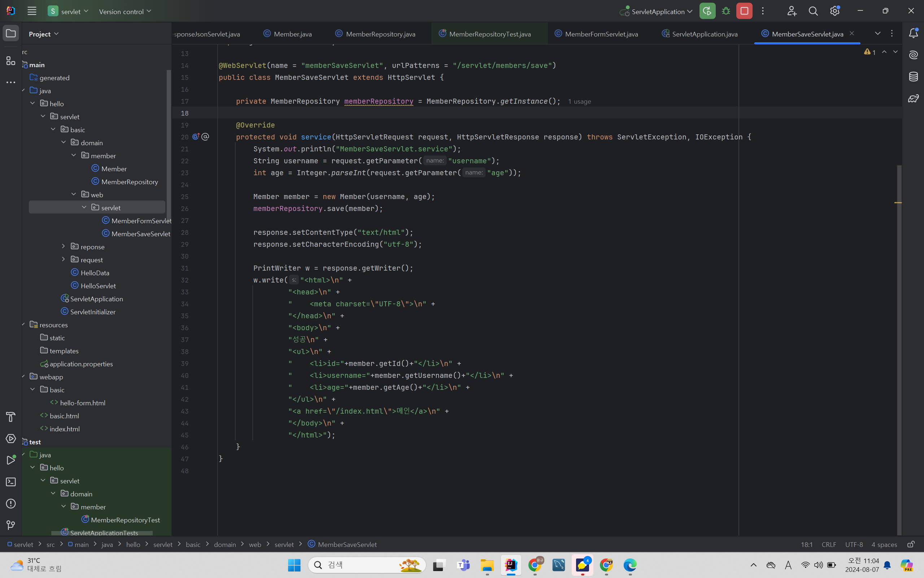Screen dimensions: 924x578
Task: Open the Terminal tool window
Action: [11, 482]
